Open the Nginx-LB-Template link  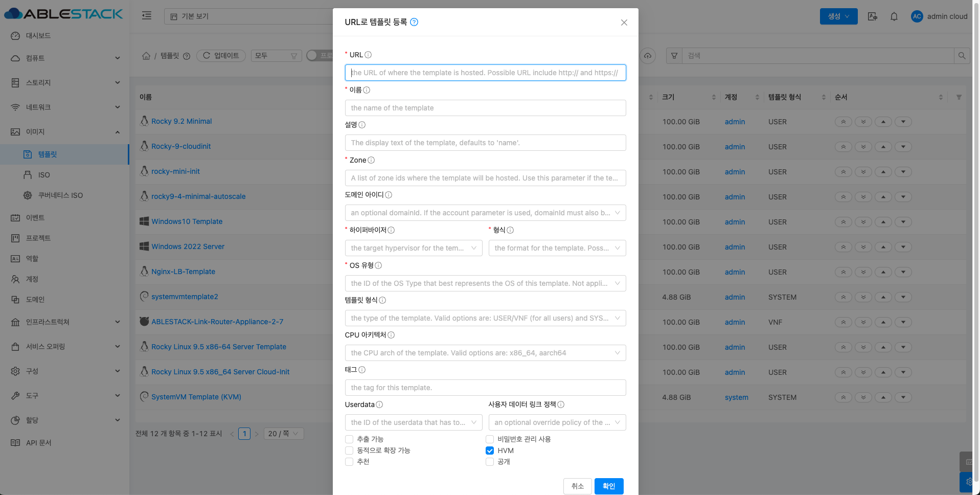pos(183,272)
